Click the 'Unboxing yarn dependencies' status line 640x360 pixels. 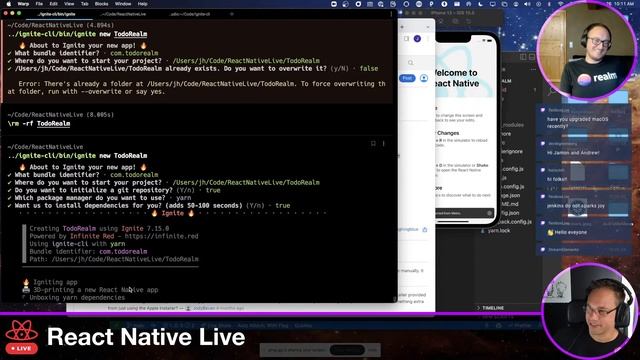click(x=77, y=298)
